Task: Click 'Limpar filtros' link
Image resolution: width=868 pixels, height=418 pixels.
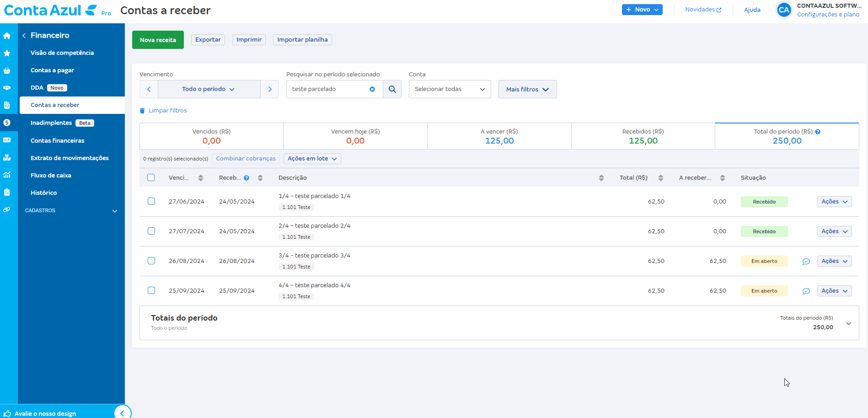Action: [x=163, y=111]
